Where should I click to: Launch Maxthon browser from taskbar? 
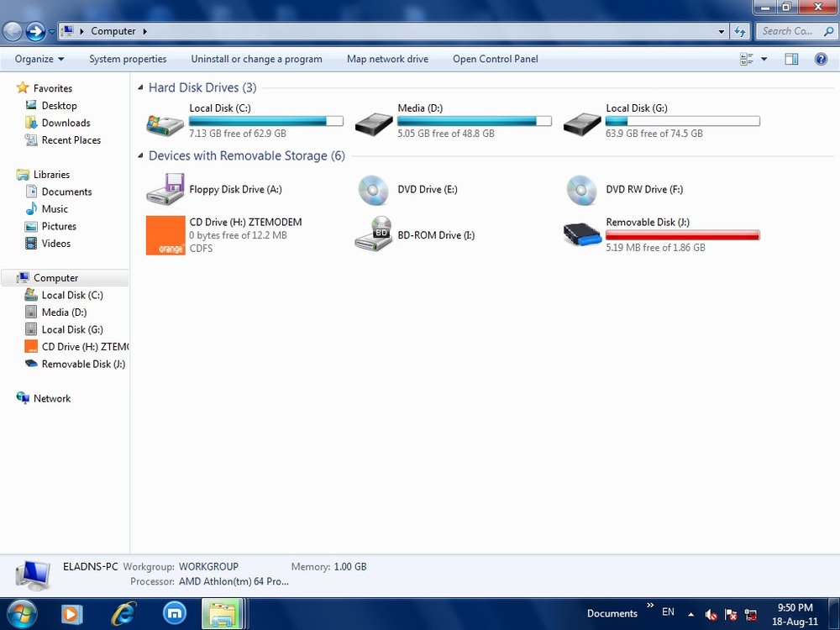[175, 614]
